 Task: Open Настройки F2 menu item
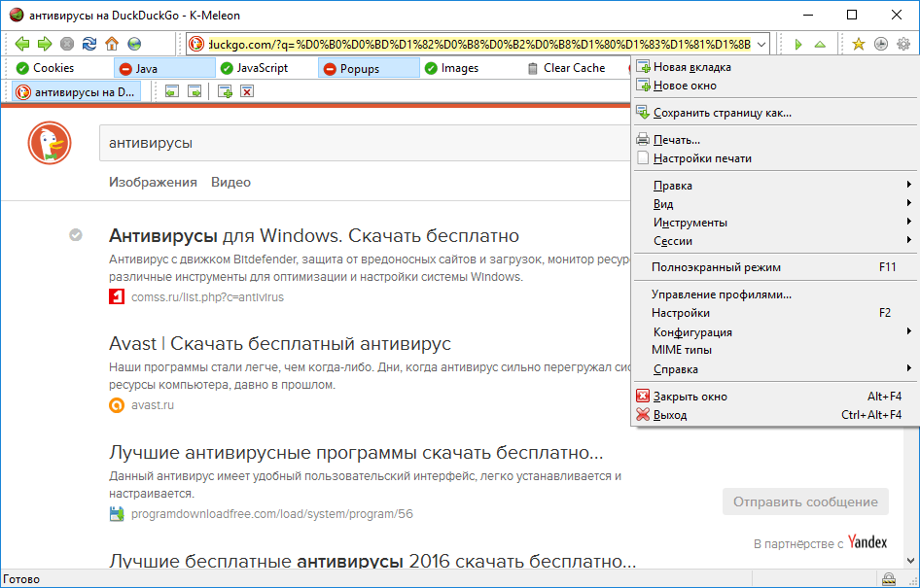point(774,313)
